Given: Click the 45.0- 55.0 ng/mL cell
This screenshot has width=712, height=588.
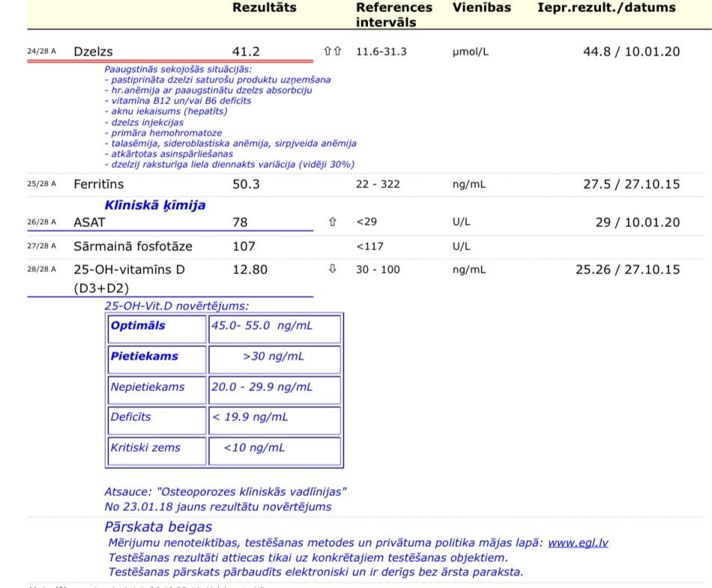Looking at the screenshot, I should click(274, 329).
